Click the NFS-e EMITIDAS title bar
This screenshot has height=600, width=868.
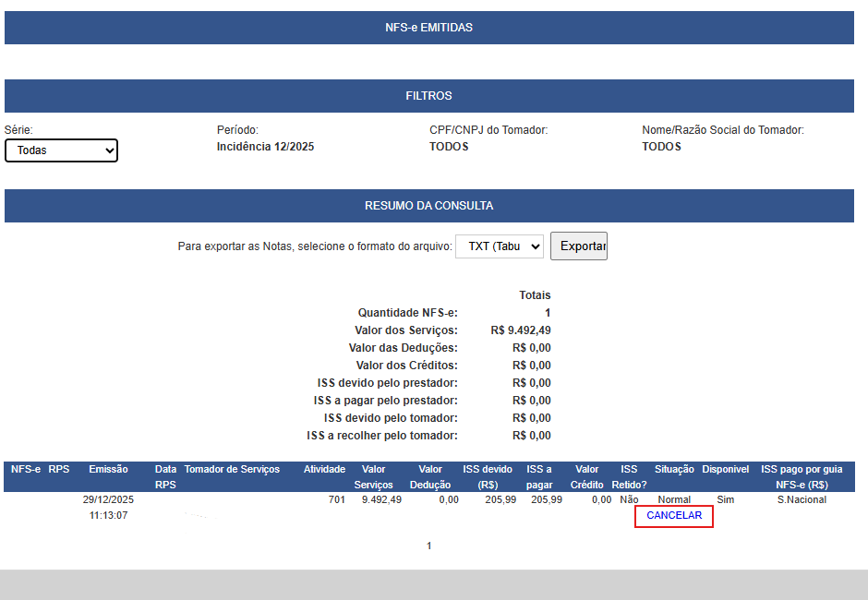tap(429, 28)
